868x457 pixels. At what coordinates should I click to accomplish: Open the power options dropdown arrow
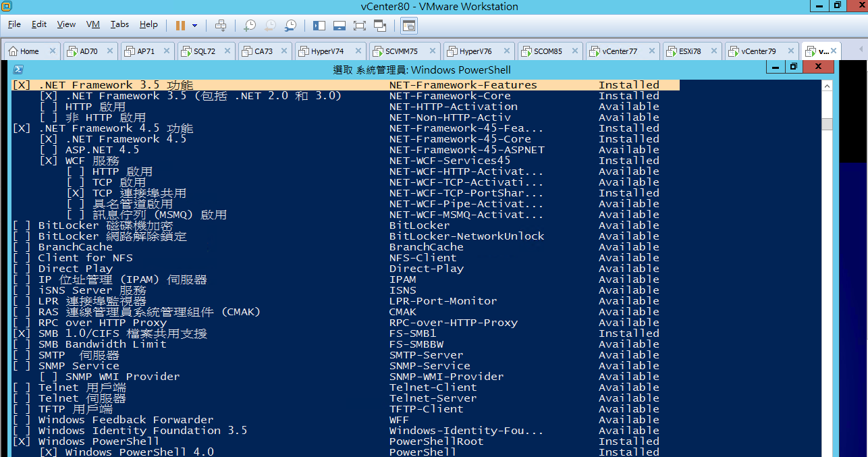coord(195,26)
